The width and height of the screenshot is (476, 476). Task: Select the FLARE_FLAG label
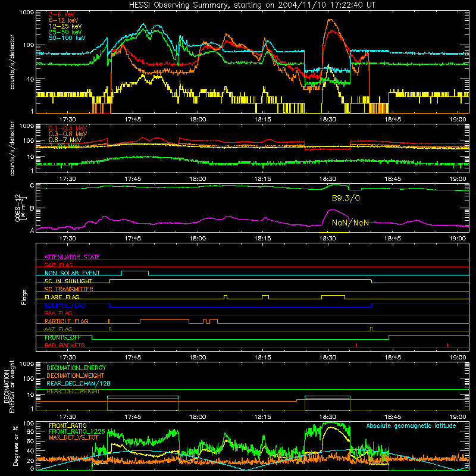tap(62, 297)
